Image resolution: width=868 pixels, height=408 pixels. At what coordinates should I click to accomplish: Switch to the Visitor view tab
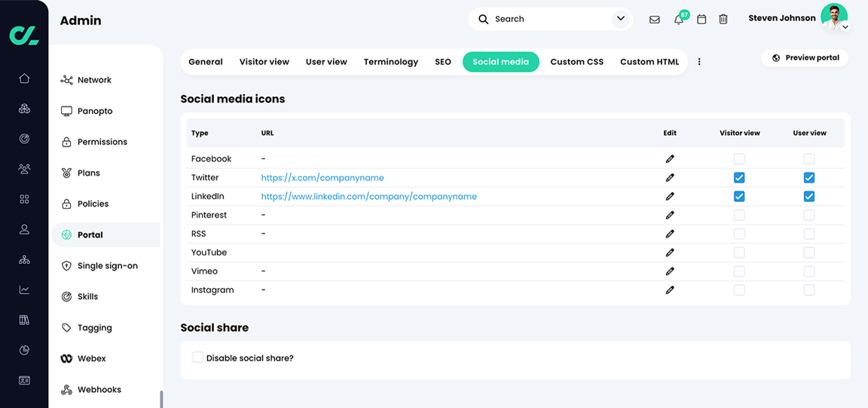tap(264, 62)
